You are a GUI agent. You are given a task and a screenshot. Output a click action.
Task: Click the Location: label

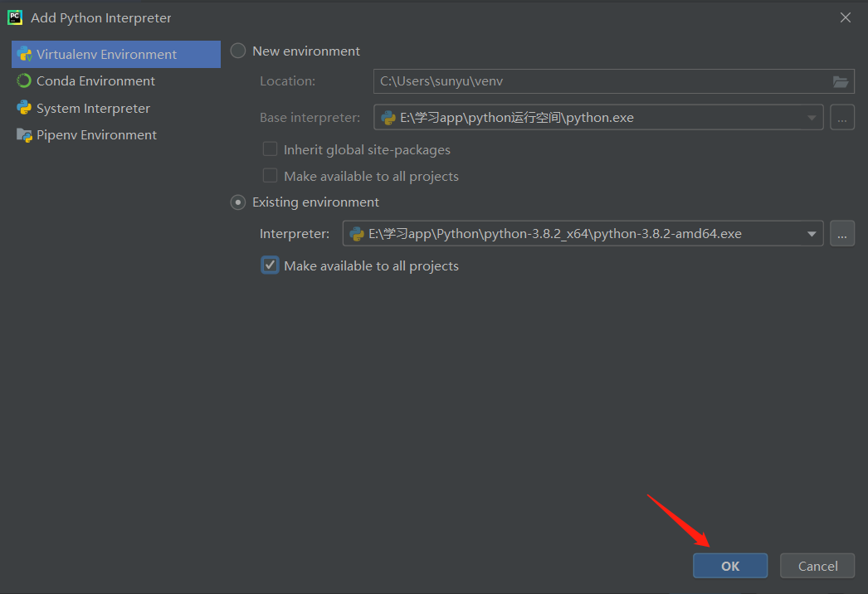click(x=288, y=81)
